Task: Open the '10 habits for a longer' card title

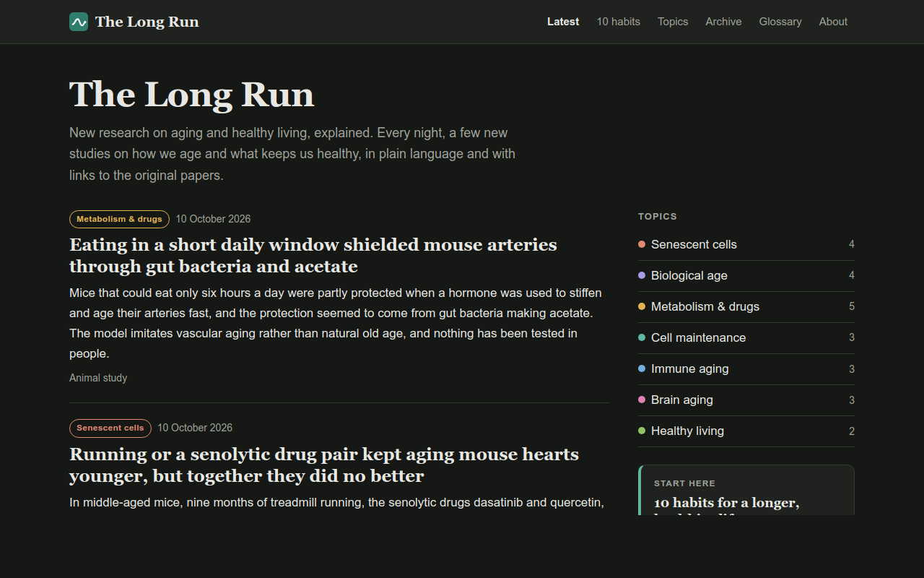Action: 726,505
